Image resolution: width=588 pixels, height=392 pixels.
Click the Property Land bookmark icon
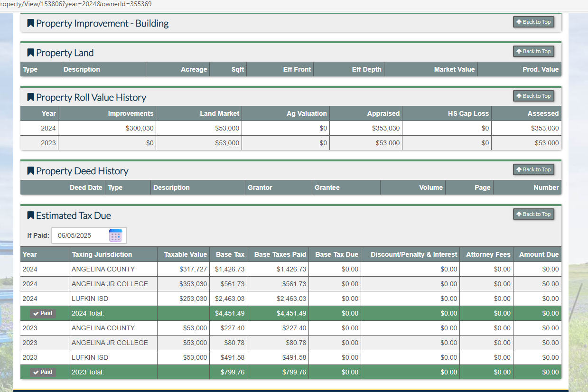[x=31, y=53]
